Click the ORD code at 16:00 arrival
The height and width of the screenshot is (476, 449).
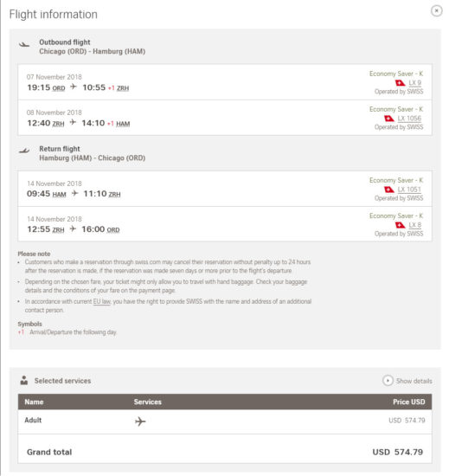click(113, 230)
